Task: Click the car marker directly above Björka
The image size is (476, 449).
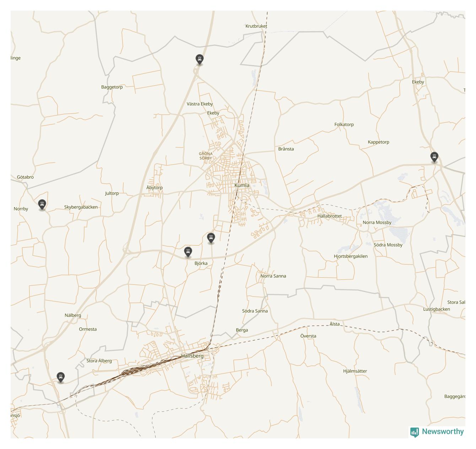Action: pyautogui.click(x=188, y=252)
